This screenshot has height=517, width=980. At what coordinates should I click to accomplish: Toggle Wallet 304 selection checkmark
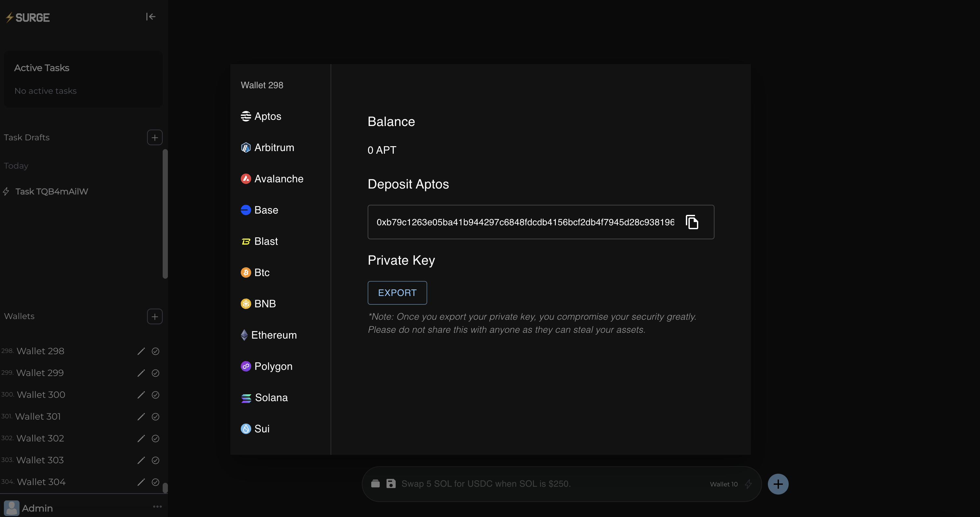[155, 482]
